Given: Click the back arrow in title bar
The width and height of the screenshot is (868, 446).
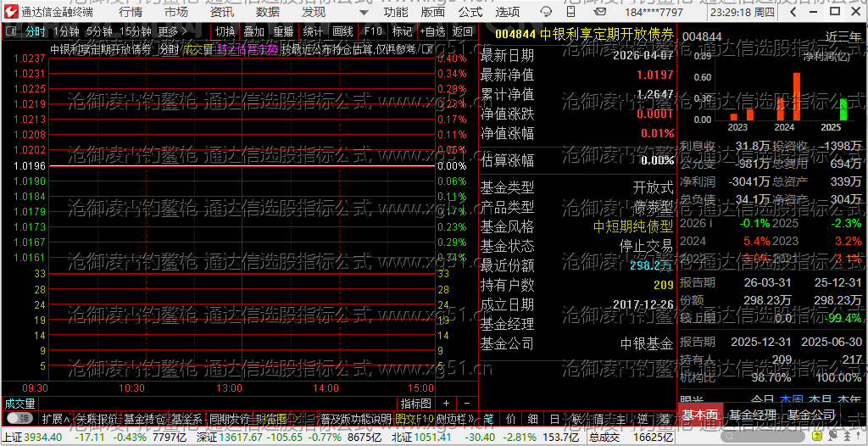Looking at the screenshot, I should click(793, 12).
